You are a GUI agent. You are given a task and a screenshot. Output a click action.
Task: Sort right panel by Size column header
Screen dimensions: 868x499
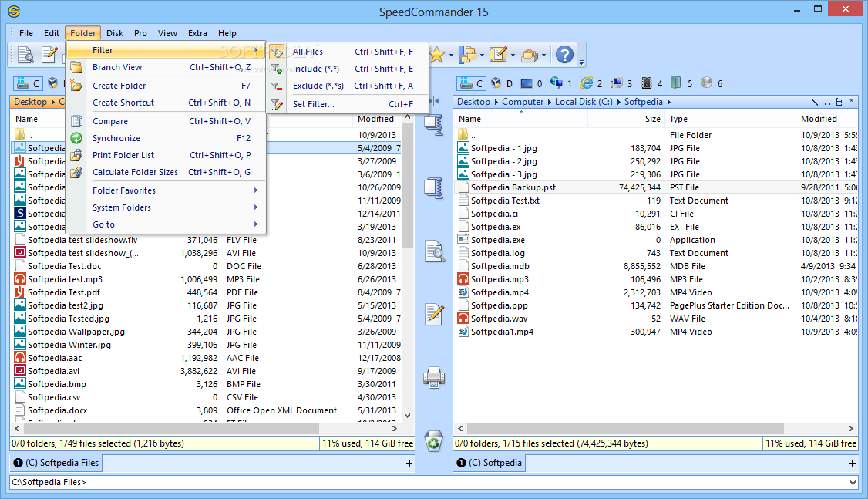coord(626,119)
